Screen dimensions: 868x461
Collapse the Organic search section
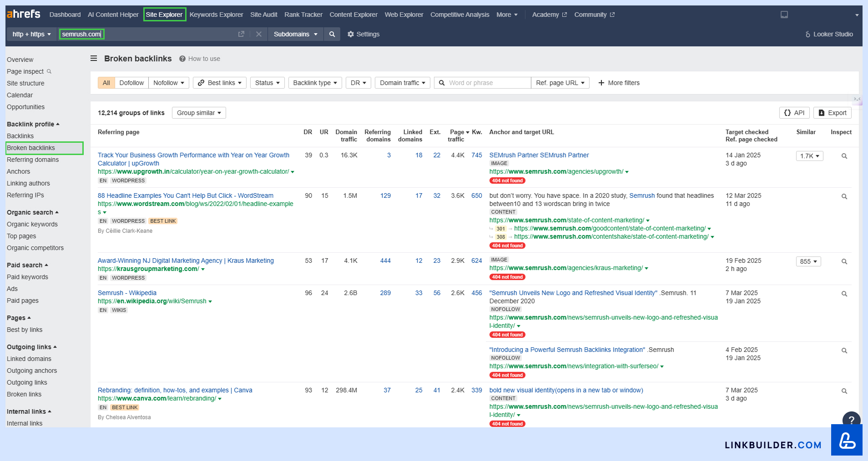click(x=33, y=212)
